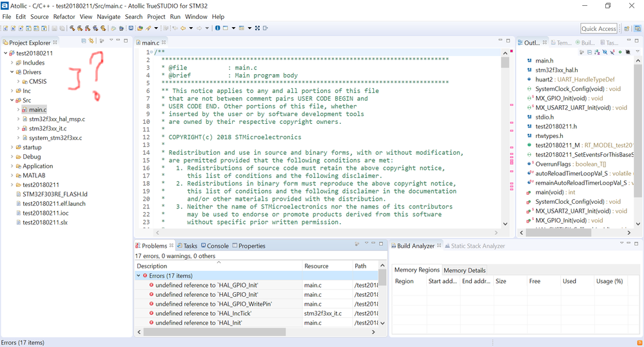This screenshot has width=644, height=347.
Task: Open the Project Explorer view menu dropdown
Action: tap(112, 40)
